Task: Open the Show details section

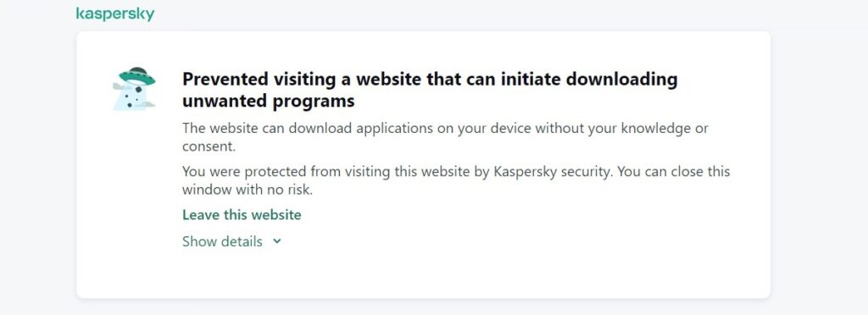Action: click(232, 241)
